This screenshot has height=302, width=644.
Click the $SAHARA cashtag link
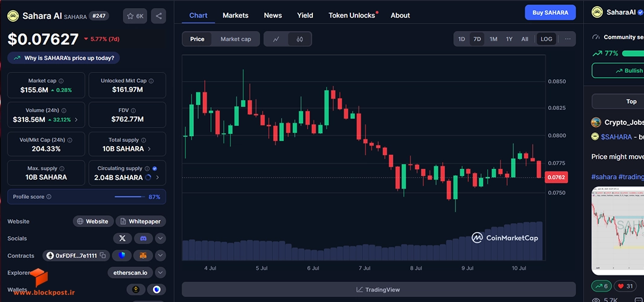click(616, 137)
